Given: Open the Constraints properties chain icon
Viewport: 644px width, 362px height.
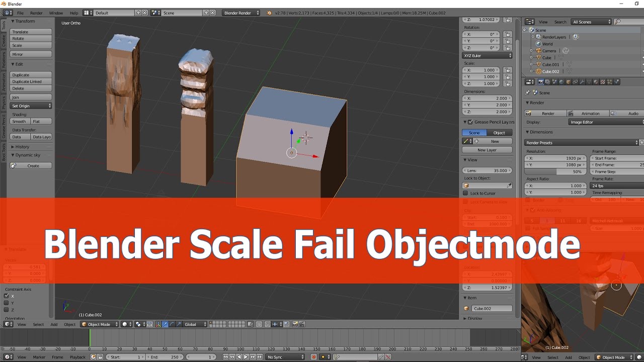Looking at the screenshot, I should tap(575, 81).
